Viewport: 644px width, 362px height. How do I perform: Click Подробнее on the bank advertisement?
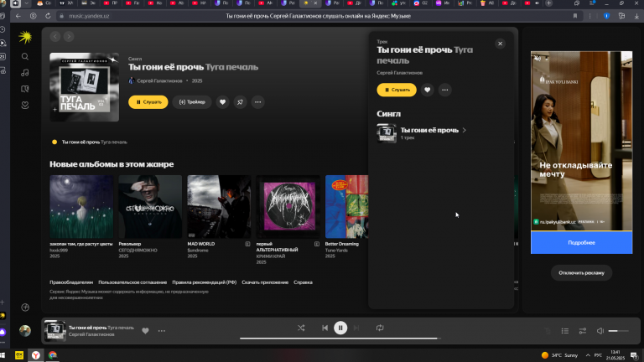[582, 242]
